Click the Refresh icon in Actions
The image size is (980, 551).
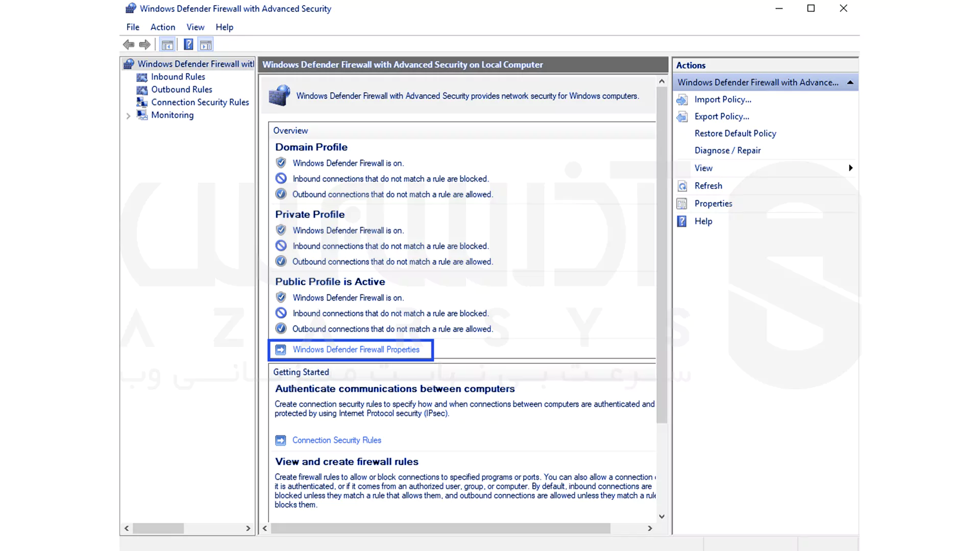682,186
